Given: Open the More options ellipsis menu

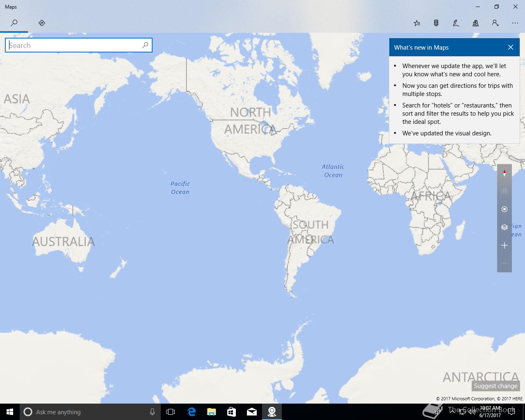Looking at the screenshot, I should (x=515, y=23).
